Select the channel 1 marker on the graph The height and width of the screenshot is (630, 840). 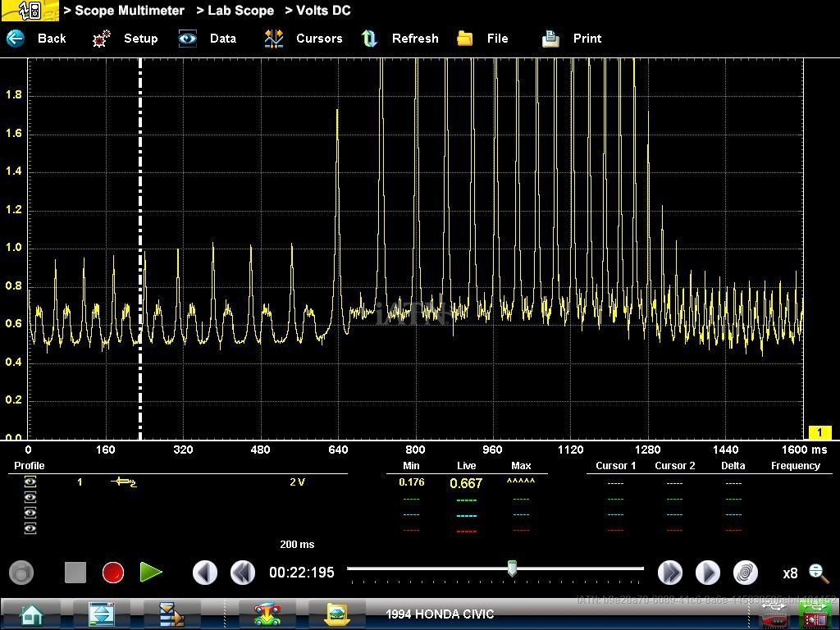point(819,432)
